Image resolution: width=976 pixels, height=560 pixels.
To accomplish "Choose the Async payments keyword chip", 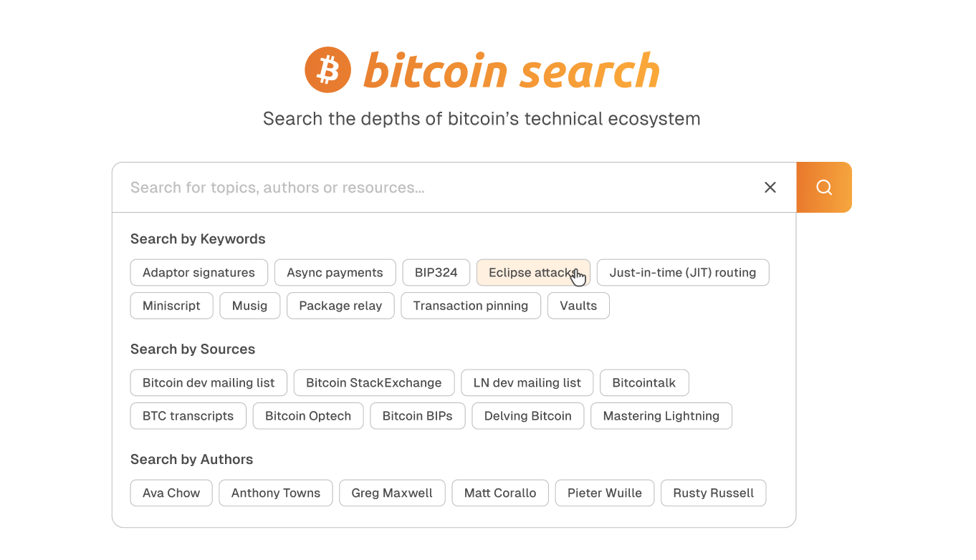I will (335, 273).
